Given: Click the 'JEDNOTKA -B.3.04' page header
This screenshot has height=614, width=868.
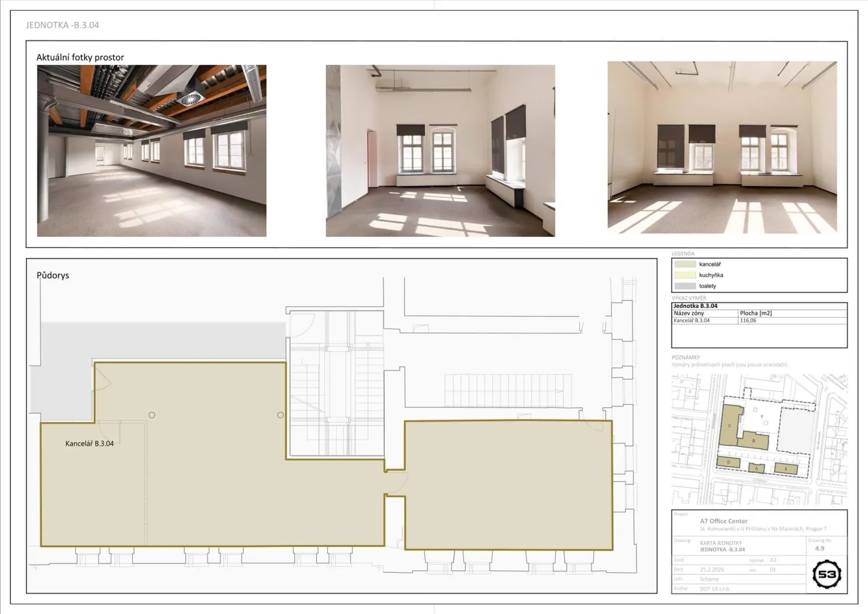Looking at the screenshot, I should 62,25.
